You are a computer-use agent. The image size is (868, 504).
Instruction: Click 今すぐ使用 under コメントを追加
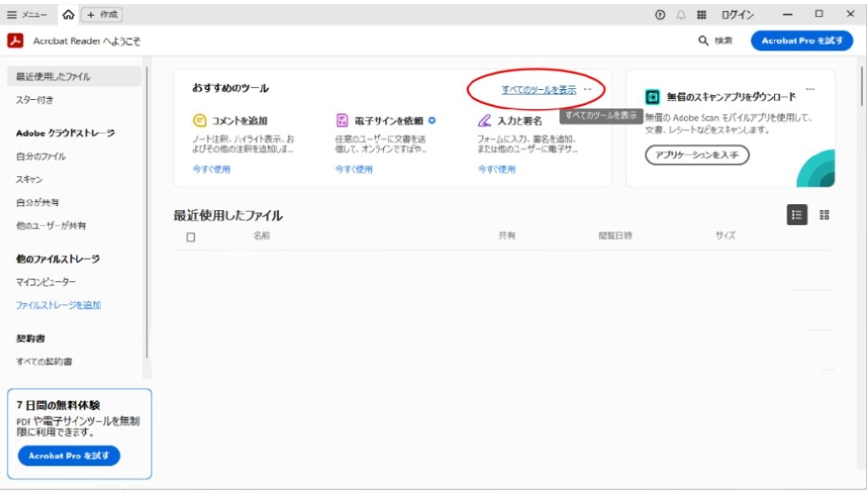pos(211,169)
